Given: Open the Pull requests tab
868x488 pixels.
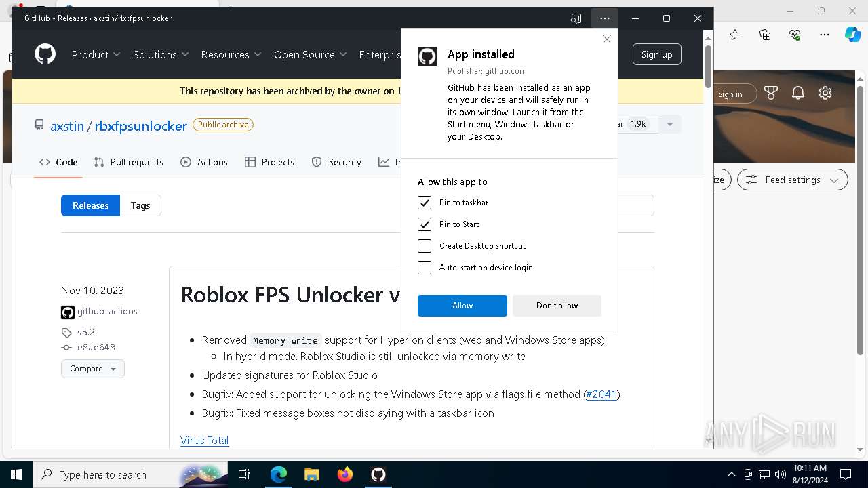Looking at the screenshot, I should (128, 162).
